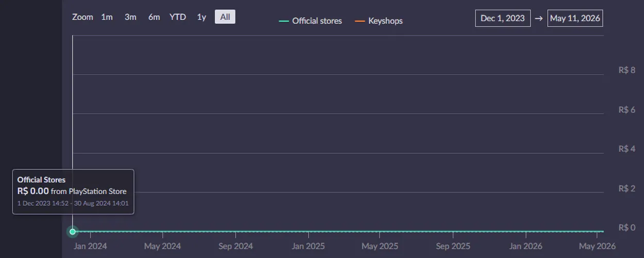Select the highlighted All zoom button
This screenshot has height=258, width=644.
[x=225, y=17]
